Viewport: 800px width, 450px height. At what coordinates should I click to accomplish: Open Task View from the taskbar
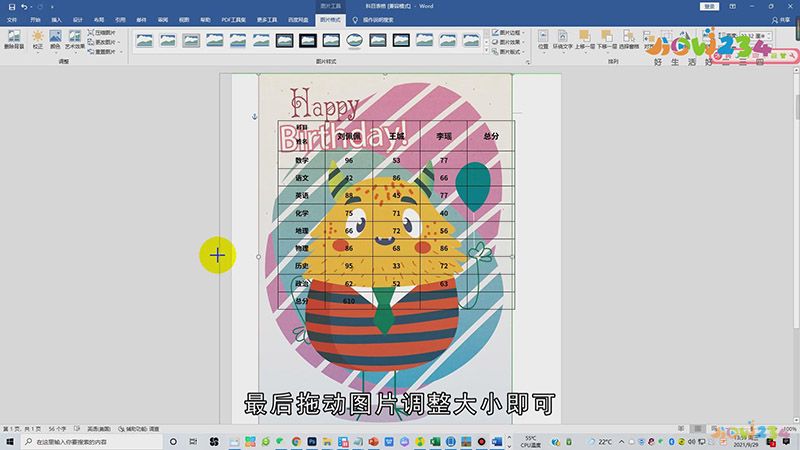coord(193,441)
